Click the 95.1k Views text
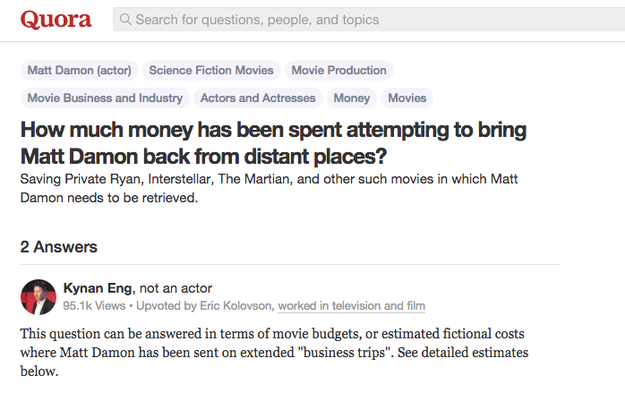Image resolution: width=625 pixels, height=401 pixels. [94, 306]
